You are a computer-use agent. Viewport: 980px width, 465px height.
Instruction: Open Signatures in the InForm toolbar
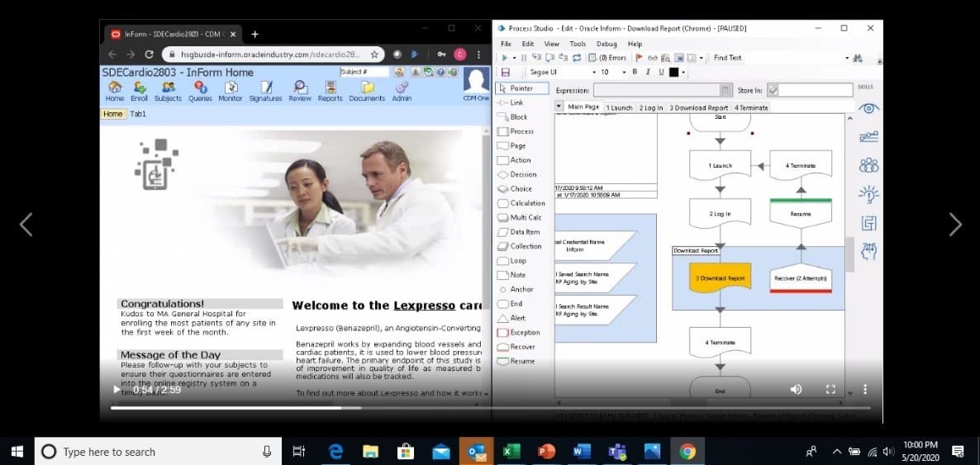pos(265,91)
